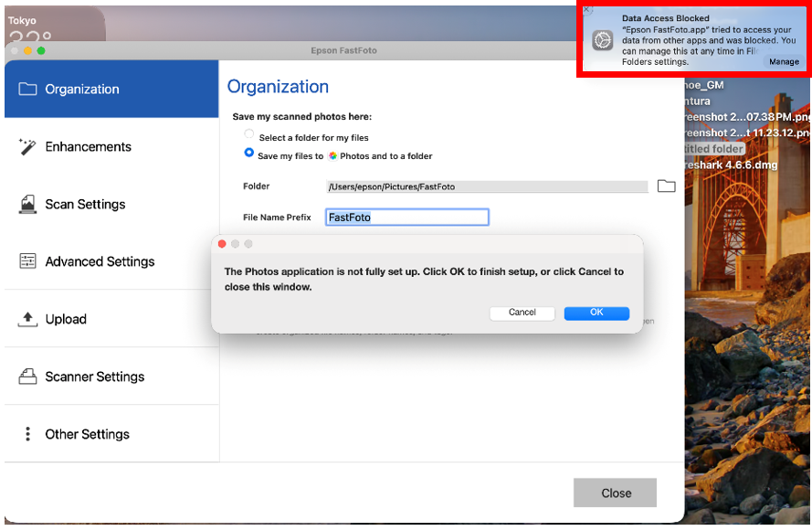
Task: Switch to Scan Settings tab
Action: tap(111, 204)
